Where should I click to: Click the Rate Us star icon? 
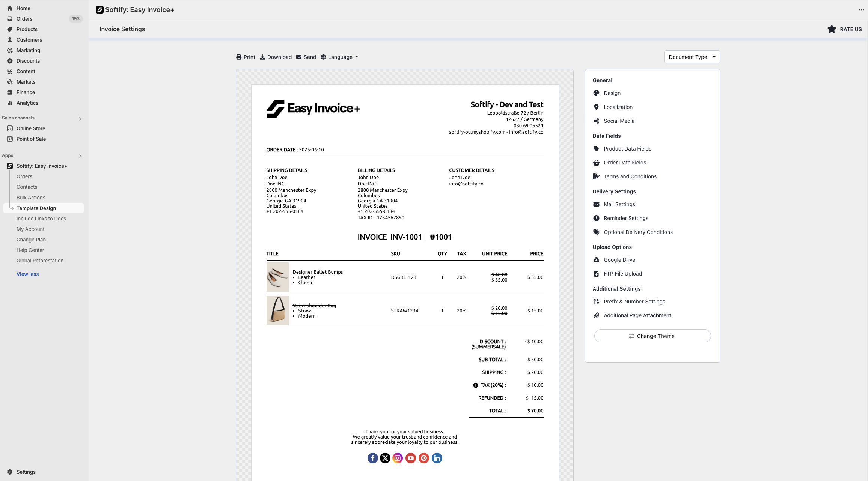point(832,29)
